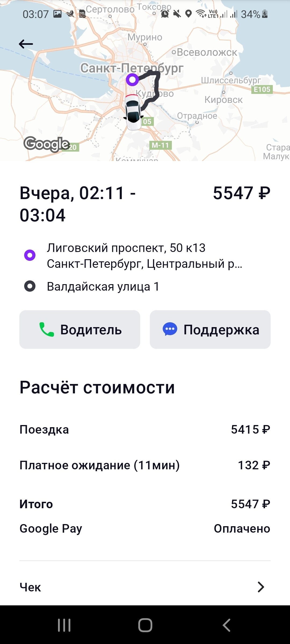The width and height of the screenshot is (290, 644).
Task: Tap the Платное ожидание cost line
Action: 145,465
